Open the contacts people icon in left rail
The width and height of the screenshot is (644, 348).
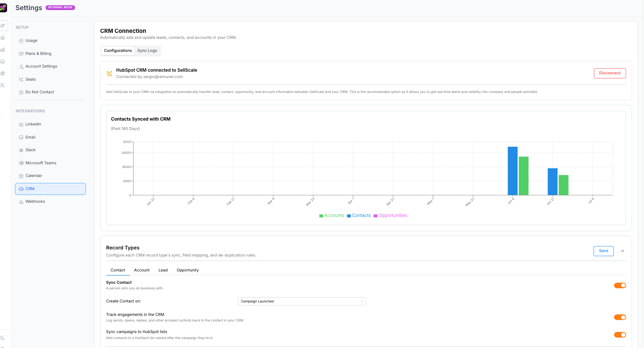pyautogui.click(x=3, y=86)
